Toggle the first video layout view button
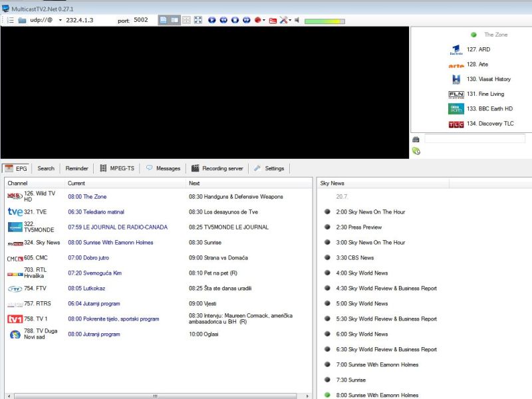Viewport: 532px width, 399px height. point(163,20)
